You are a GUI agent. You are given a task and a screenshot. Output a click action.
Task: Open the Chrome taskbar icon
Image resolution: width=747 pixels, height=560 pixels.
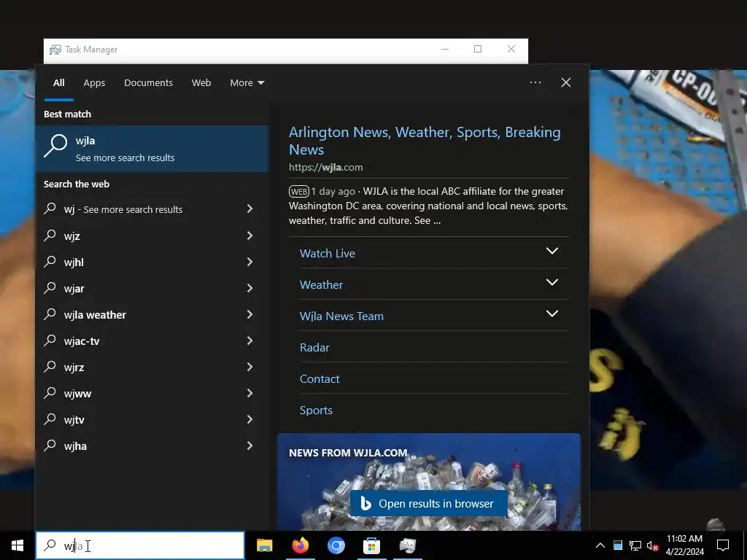tap(336, 545)
